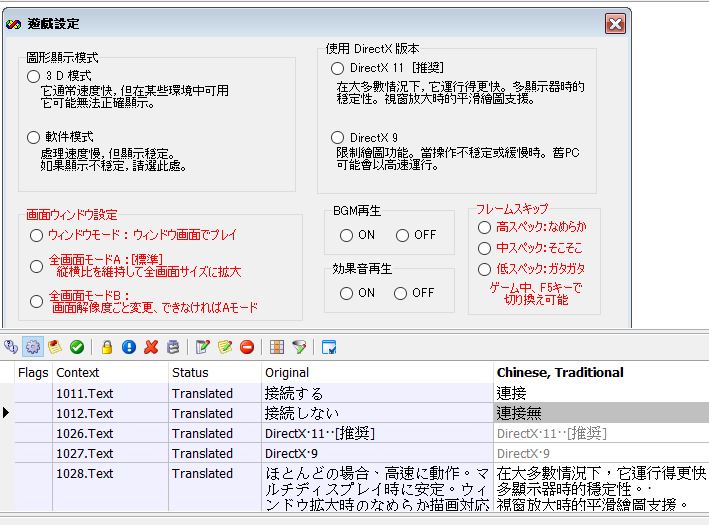Set 効果音再生 to OFF
The height and width of the screenshot is (525, 709).
point(401,293)
